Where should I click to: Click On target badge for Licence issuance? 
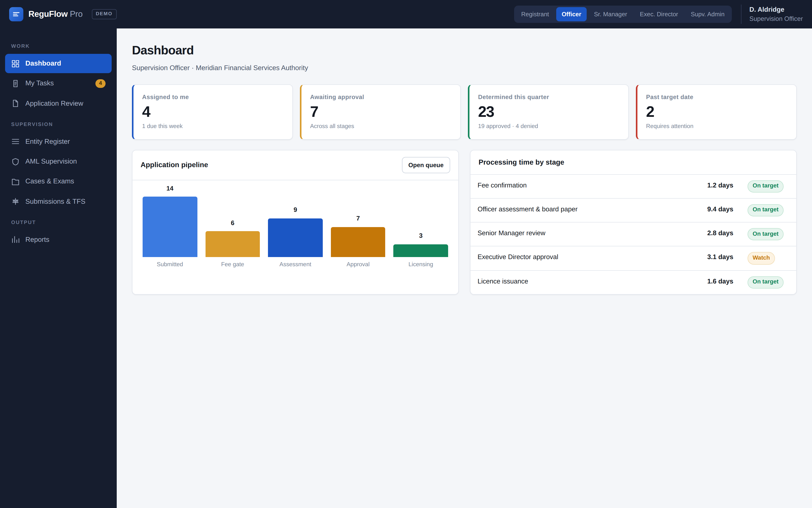pyautogui.click(x=765, y=282)
